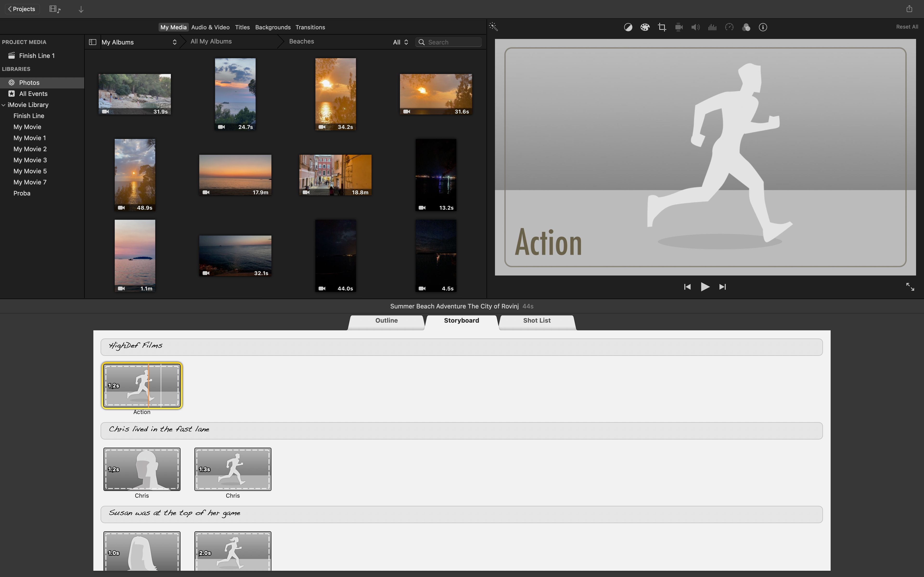Open the color correction palette
The height and width of the screenshot is (577, 924).
tap(644, 27)
